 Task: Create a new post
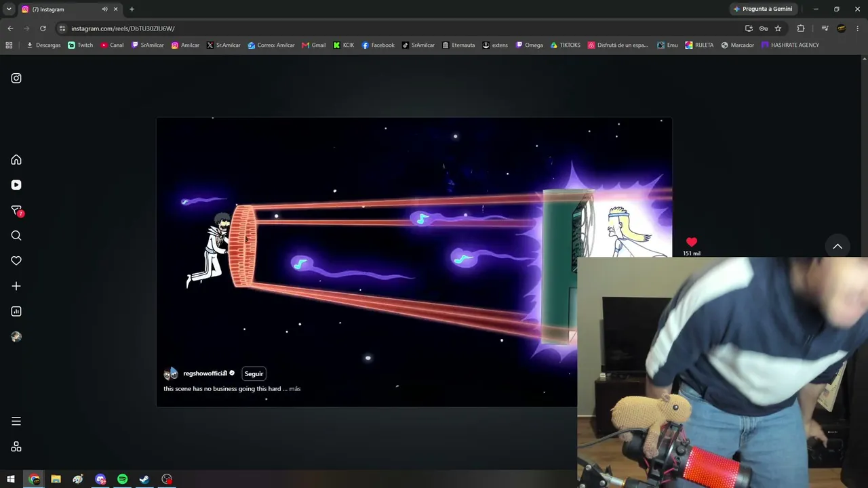(x=16, y=286)
